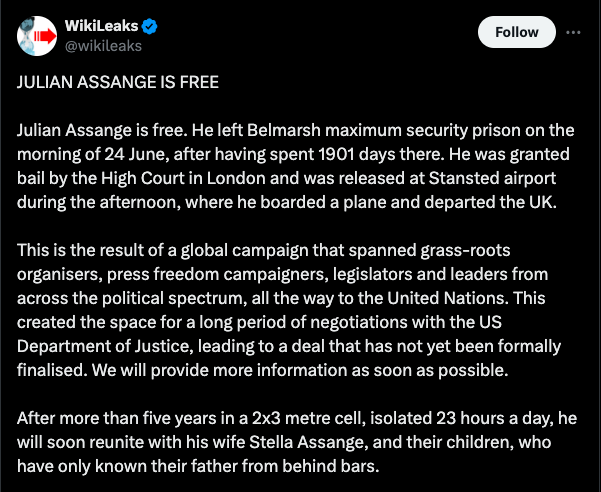
Task: Click the words United Nations
Action: [447, 298]
